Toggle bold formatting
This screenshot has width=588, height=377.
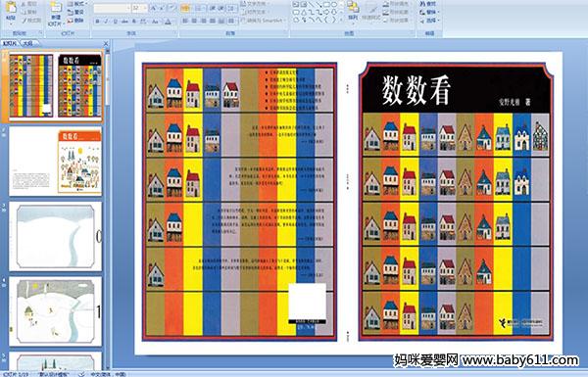tap(97, 22)
